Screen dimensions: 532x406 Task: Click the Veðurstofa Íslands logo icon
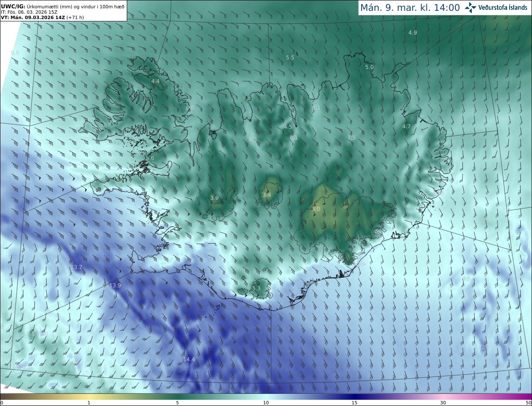click(x=470, y=7)
